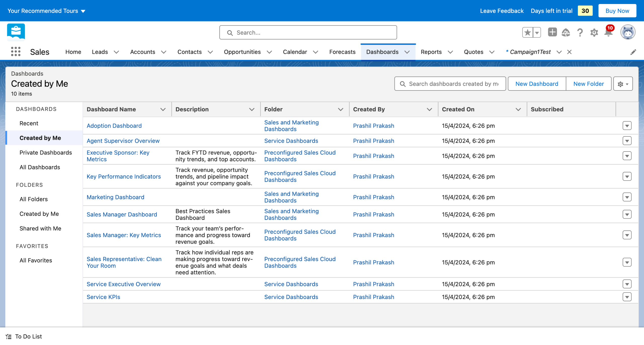Expand the Accounts tab dropdown chevron
Screen dimensions: 644x345
point(164,52)
